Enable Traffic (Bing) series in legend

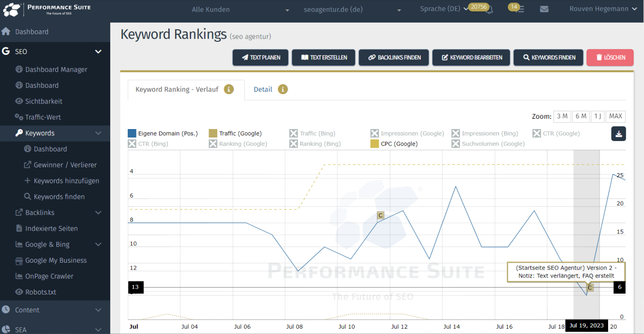point(313,133)
